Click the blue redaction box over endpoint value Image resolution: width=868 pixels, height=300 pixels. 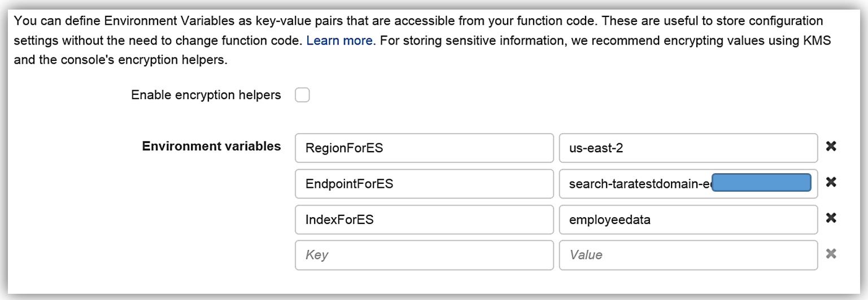[761, 183]
